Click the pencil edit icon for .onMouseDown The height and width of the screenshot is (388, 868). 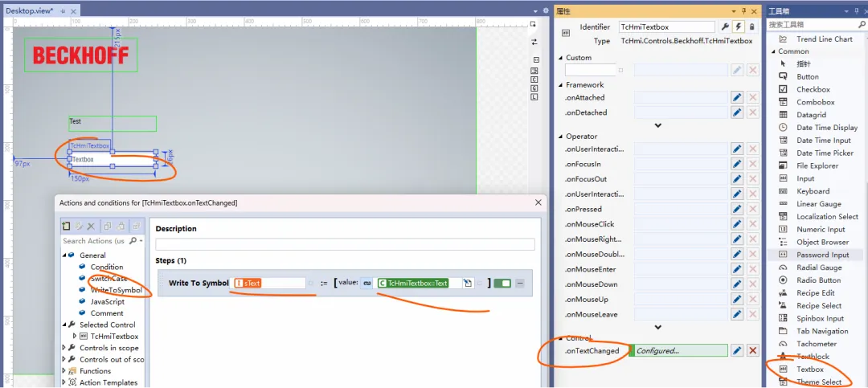point(737,284)
